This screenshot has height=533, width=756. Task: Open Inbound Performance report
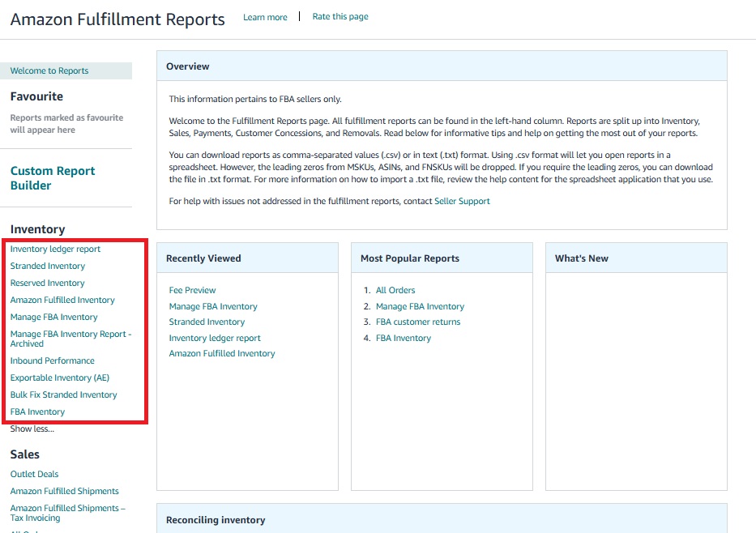tap(52, 360)
